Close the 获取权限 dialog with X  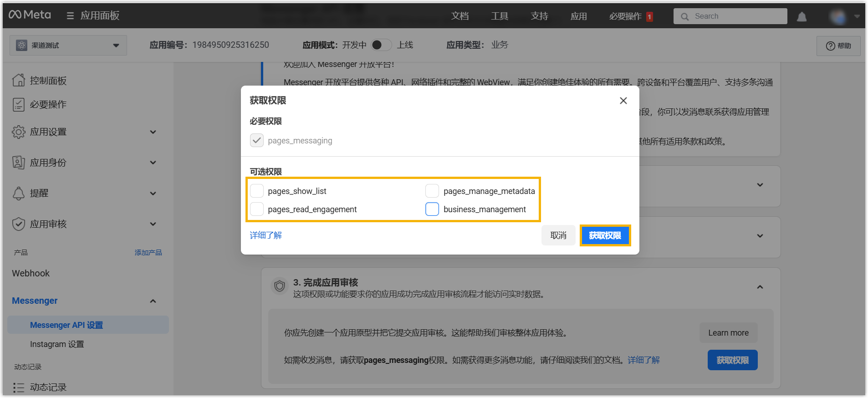coord(623,101)
